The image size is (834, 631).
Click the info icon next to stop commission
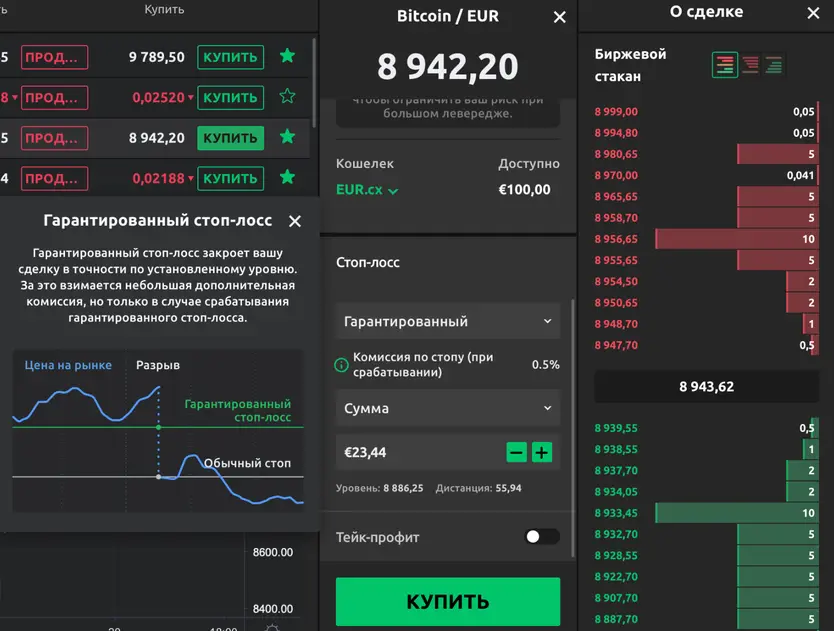tap(342, 365)
